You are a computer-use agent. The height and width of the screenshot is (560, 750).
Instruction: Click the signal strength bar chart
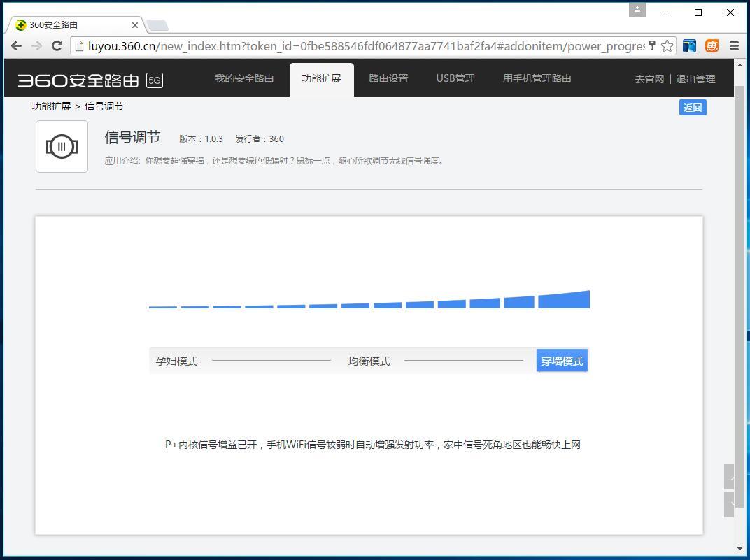pos(369,302)
